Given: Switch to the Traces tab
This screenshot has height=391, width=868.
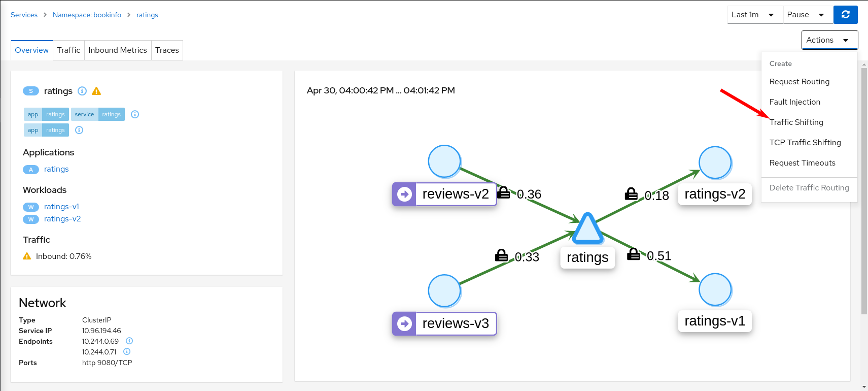Looking at the screenshot, I should [167, 50].
